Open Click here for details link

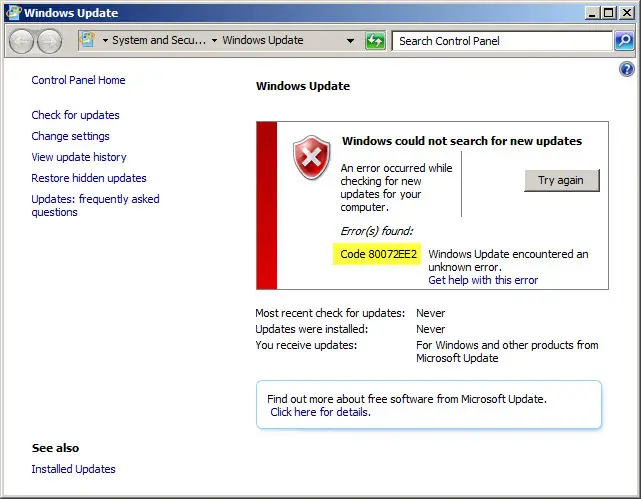tap(320, 412)
